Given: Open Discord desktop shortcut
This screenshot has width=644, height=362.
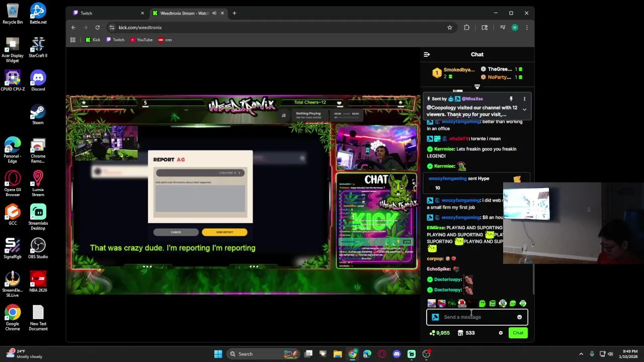Looking at the screenshot, I should point(38,80).
